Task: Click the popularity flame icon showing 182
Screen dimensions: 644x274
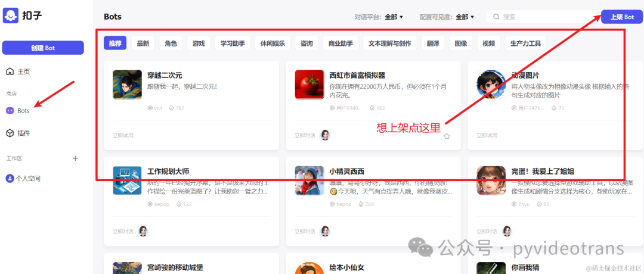Action: [x=372, y=108]
